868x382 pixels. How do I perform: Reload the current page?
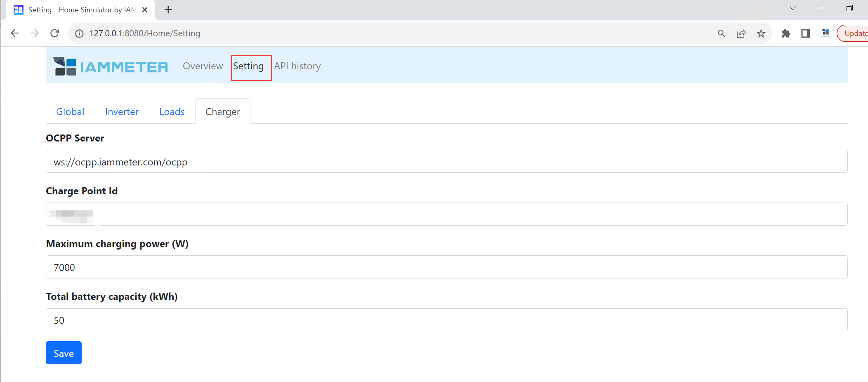(x=54, y=33)
